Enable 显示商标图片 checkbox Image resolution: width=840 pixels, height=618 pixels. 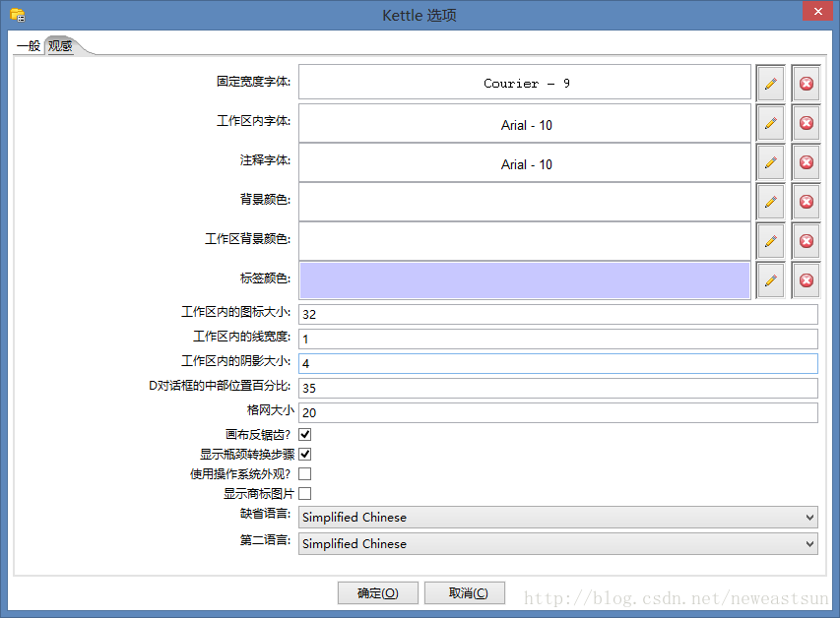[x=305, y=493]
